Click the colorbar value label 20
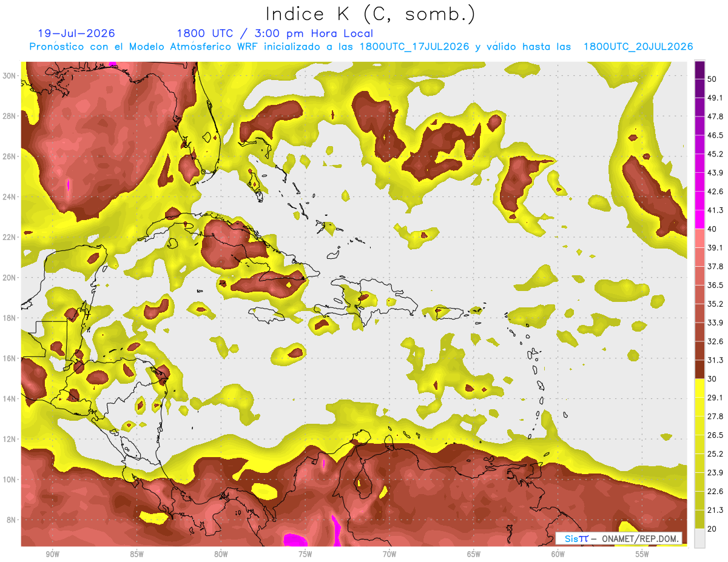The image size is (728, 562). (713, 529)
